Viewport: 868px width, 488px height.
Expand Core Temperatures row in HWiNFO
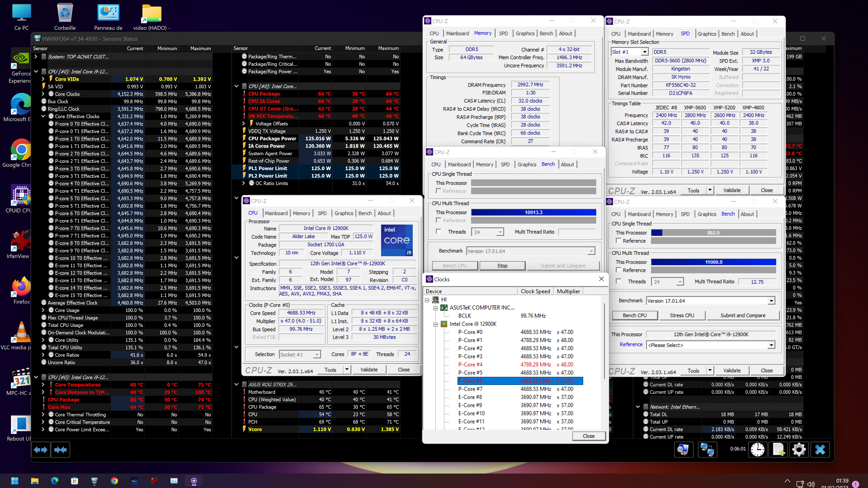click(43, 385)
